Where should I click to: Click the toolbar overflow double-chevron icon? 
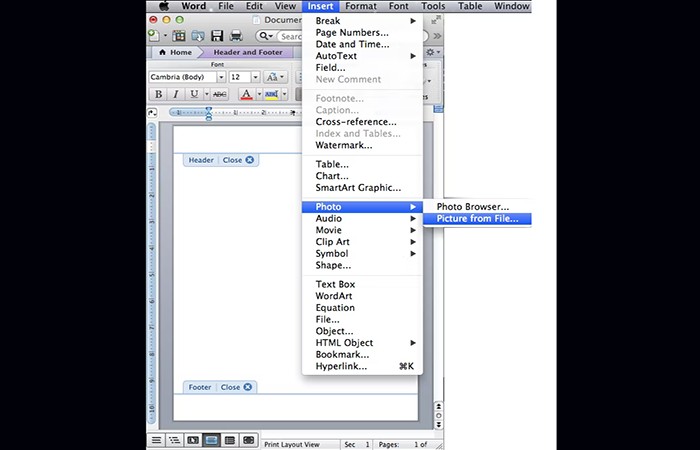(x=438, y=36)
